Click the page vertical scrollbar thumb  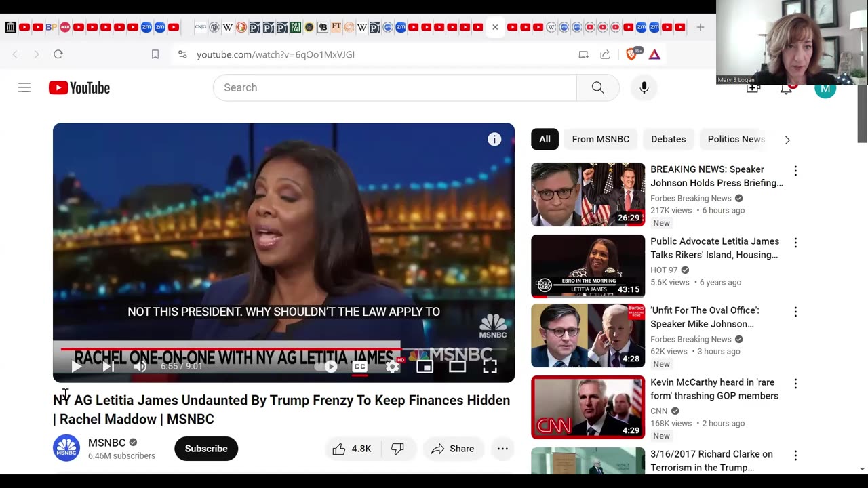[863, 114]
